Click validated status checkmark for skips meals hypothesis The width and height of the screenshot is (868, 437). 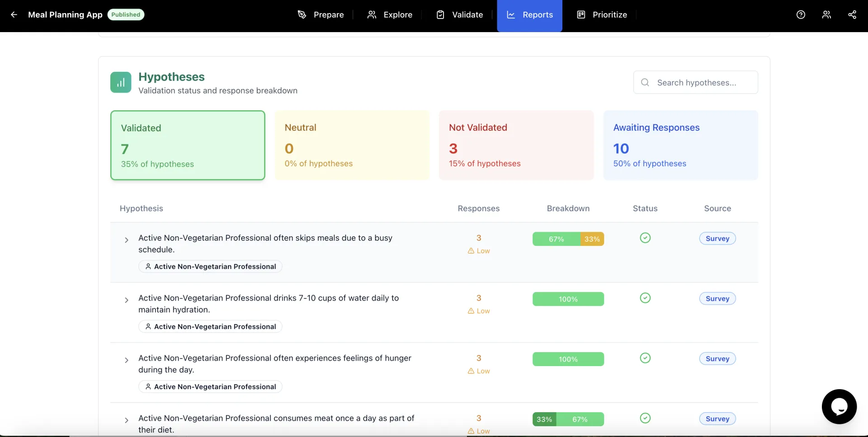(x=645, y=238)
